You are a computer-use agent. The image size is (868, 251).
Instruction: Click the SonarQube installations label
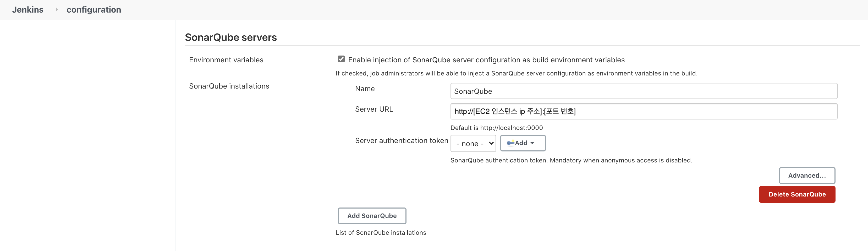[x=229, y=86]
